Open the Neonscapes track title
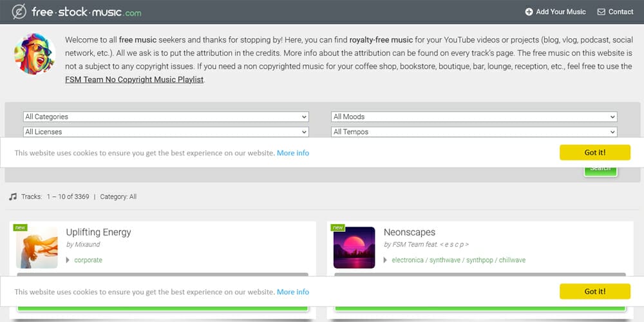This screenshot has height=322, width=644. tap(410, 232)
